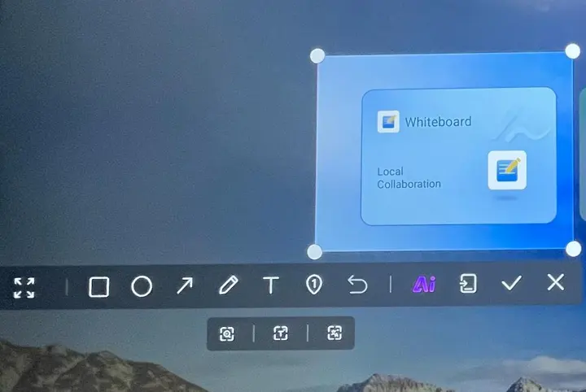Viewport: 586px width, 392px height.
Task: Select the numbered marker pin tool
Action: point(314,285)
